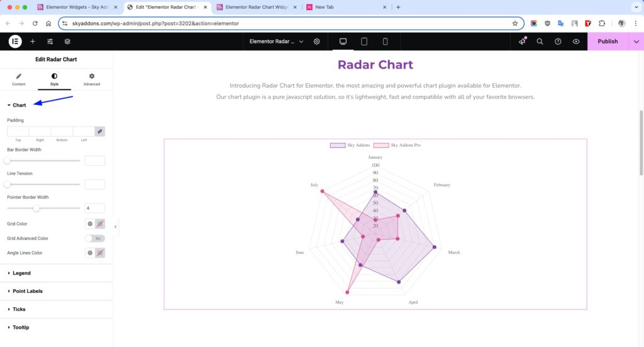
Task: Open the finder search icon
Action: [540, 42]
